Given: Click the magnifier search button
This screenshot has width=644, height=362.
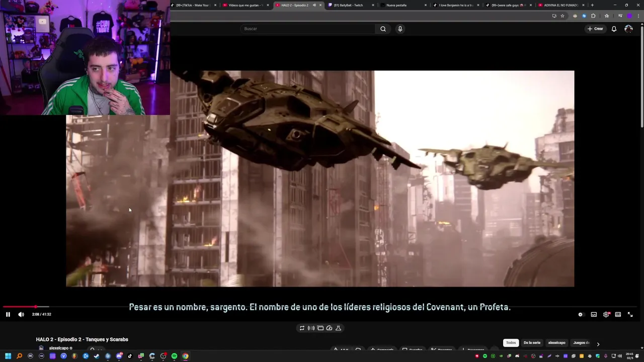Looking at the screenshot, I should click(383, 29).
